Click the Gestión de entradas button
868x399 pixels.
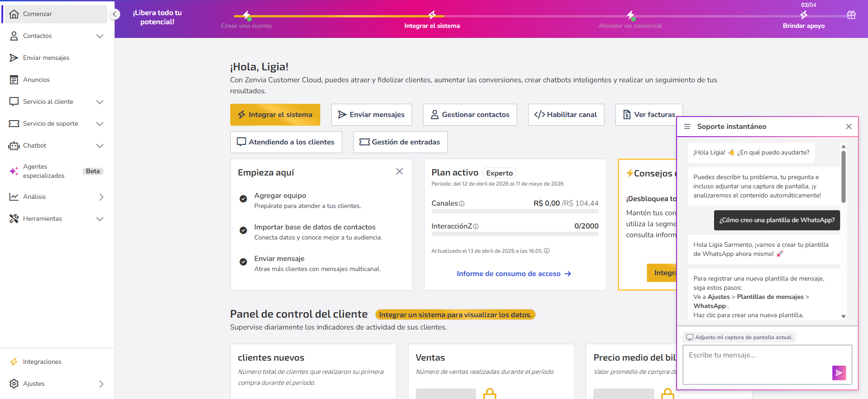tap(400, 142)
